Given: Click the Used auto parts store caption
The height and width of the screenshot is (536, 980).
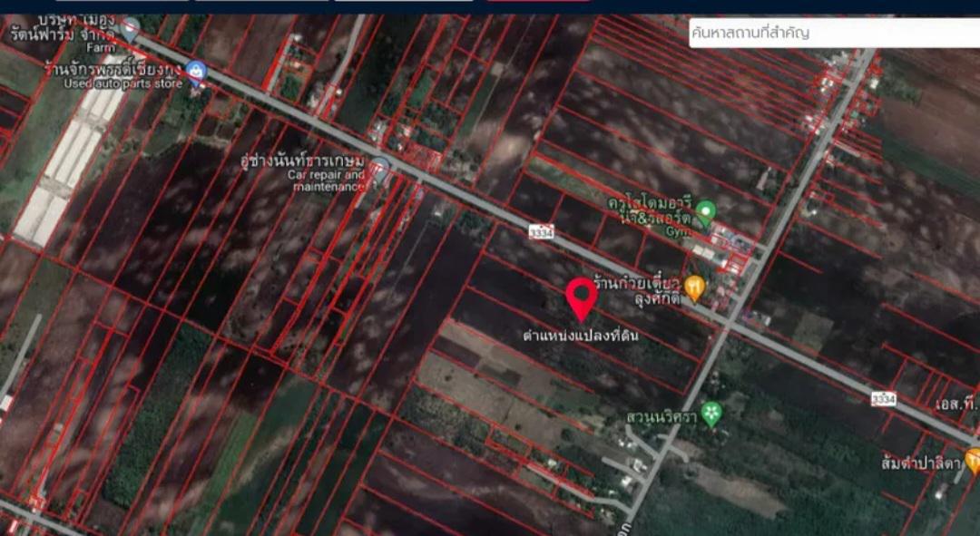Looking at the screenshot, I should pyautogui.click(x=122, y=83).
